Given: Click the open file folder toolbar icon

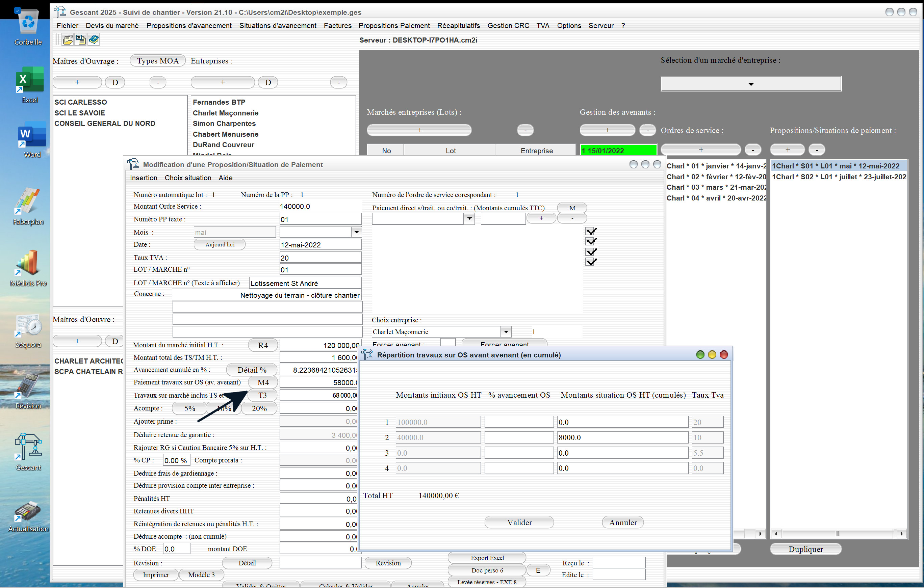Looking at the screenshot, I should tap(68, 39).
